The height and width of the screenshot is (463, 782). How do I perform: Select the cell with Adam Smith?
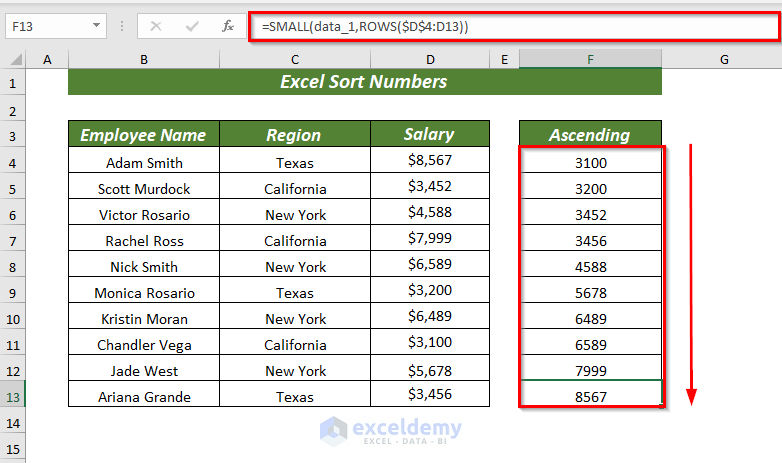point(144,160)
